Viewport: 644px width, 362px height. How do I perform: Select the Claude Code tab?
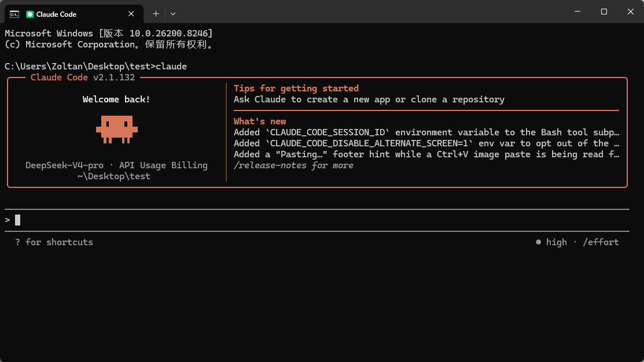74,14
